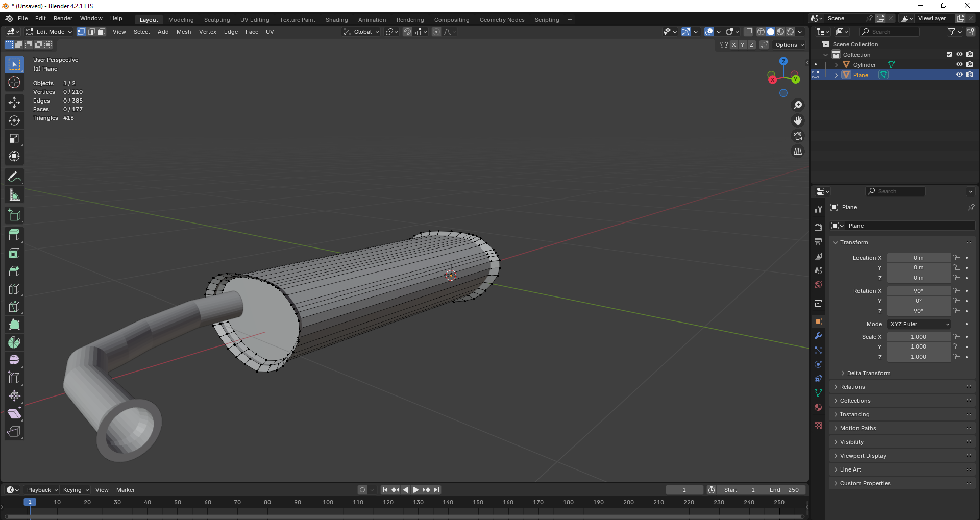
Task: Switch to the Shading workspace tab
Action: click(x=337, y=20)
